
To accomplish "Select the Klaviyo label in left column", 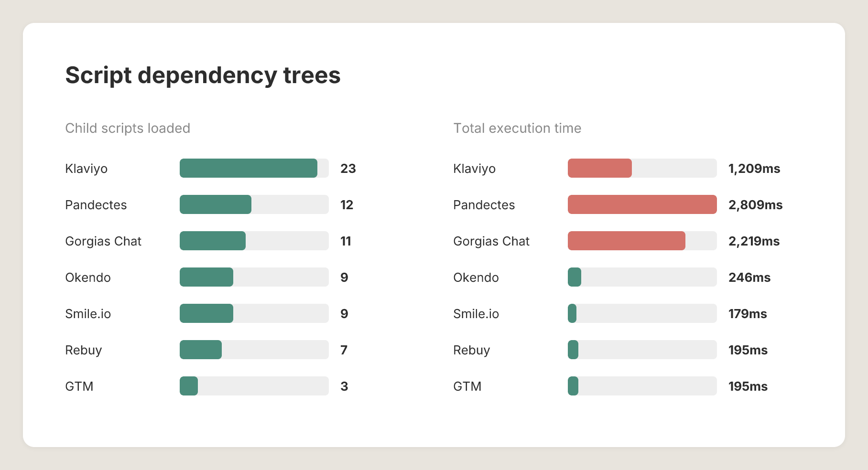I will tap(87, 168).
